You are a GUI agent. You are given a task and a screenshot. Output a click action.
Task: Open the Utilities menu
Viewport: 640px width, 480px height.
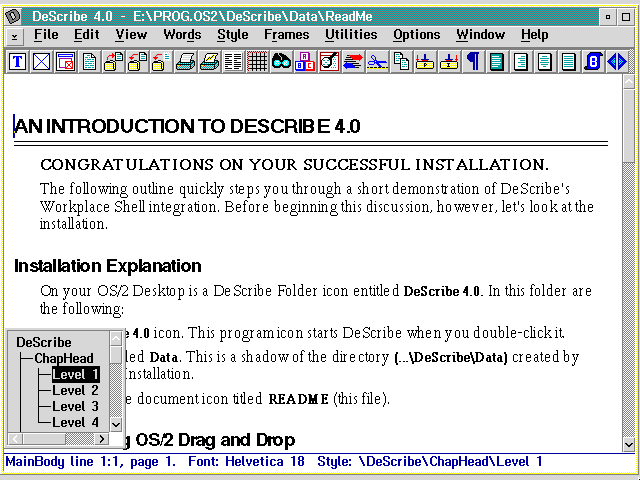[351, 35]
